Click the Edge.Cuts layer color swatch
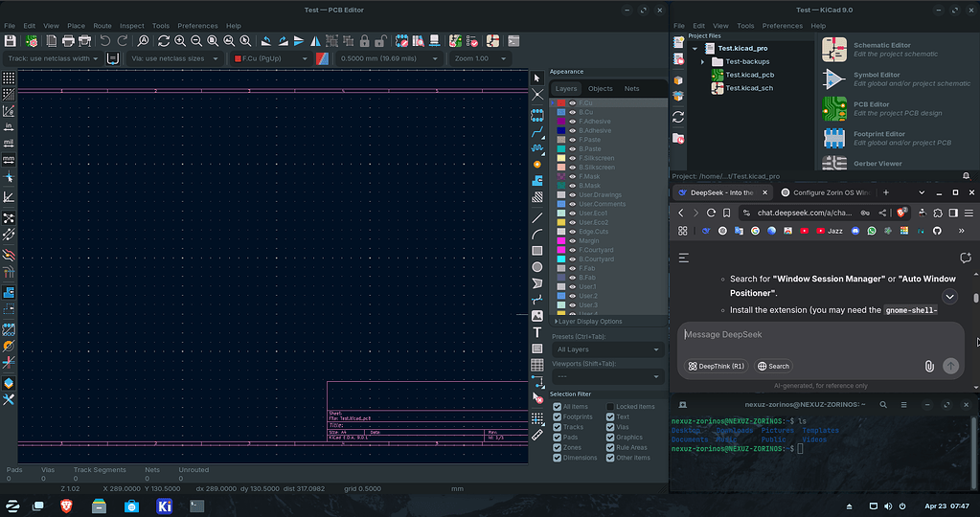 pyautogui.click(x=561, y=232)
